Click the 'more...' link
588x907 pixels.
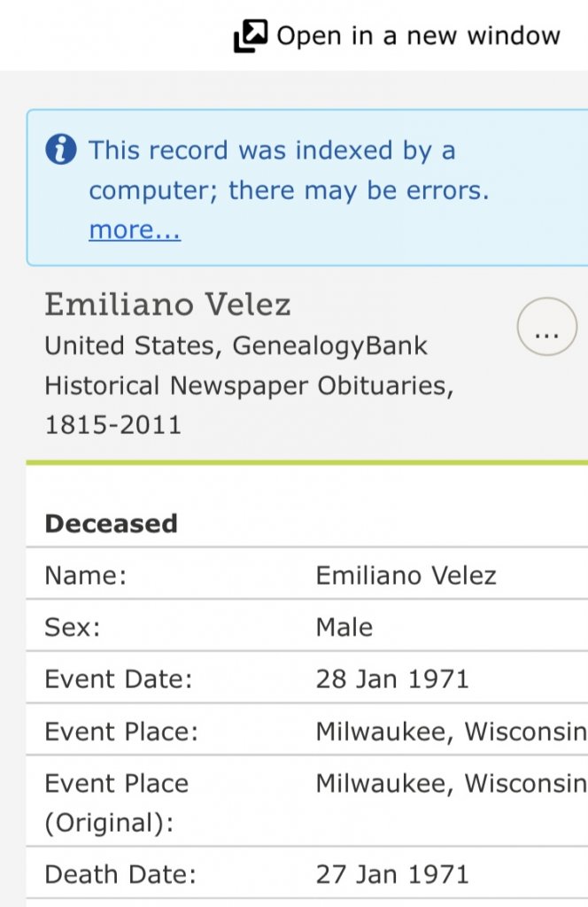(135, 230)
